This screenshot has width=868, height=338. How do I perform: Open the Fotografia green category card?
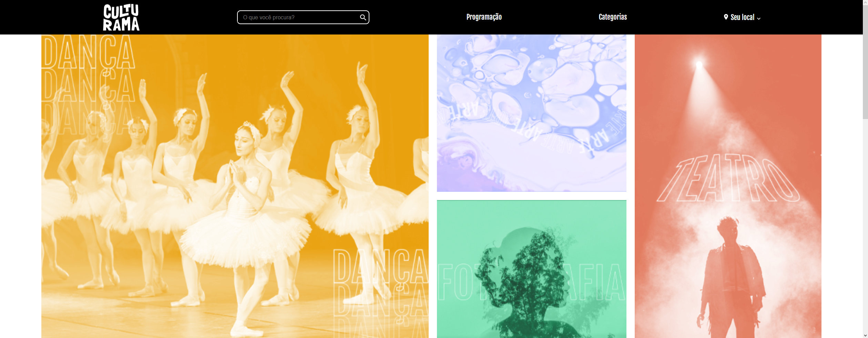(531, 269)
